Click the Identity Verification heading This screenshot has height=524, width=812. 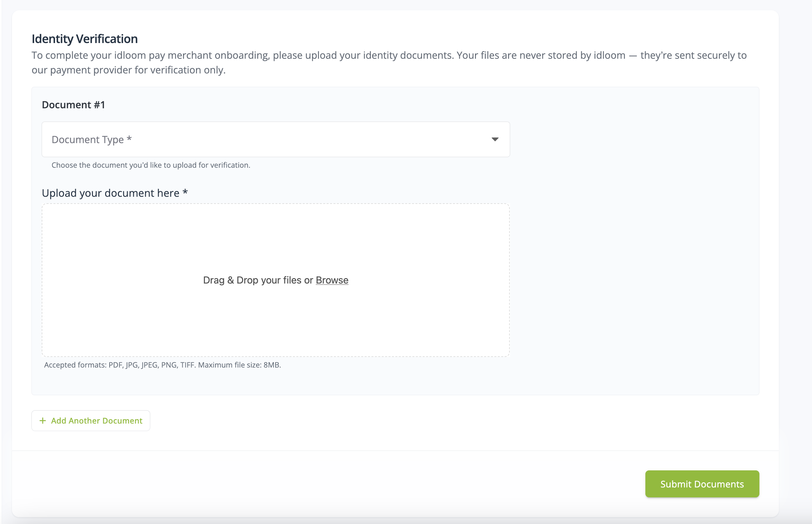click(85, 39)
